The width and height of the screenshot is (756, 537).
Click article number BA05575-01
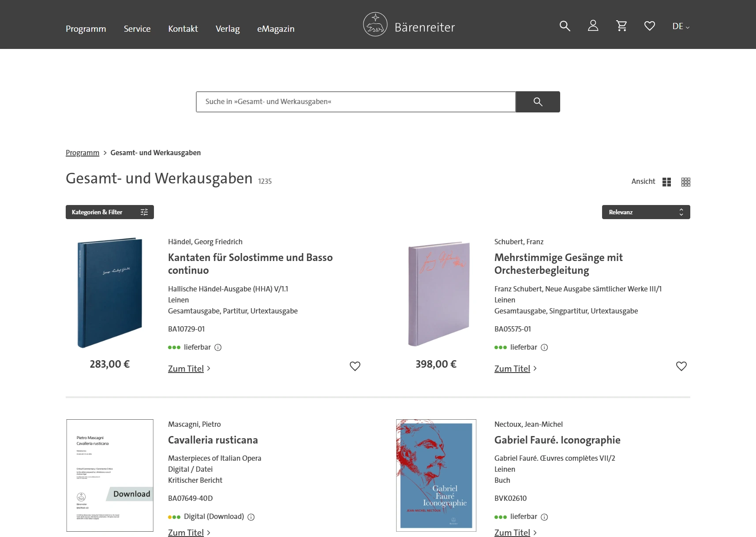(513, 329)
